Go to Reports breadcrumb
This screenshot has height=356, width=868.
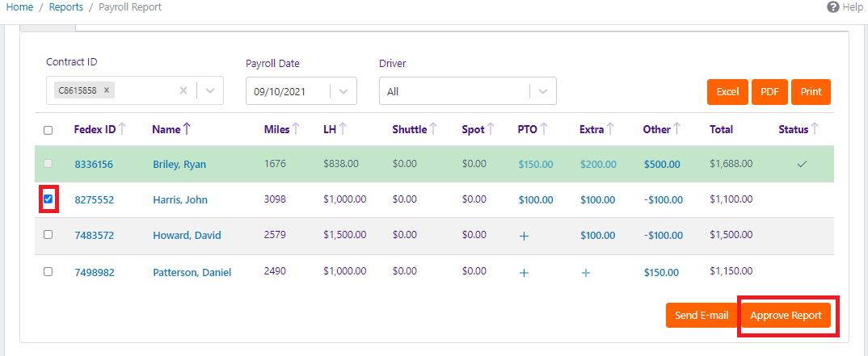click(65, 7)
